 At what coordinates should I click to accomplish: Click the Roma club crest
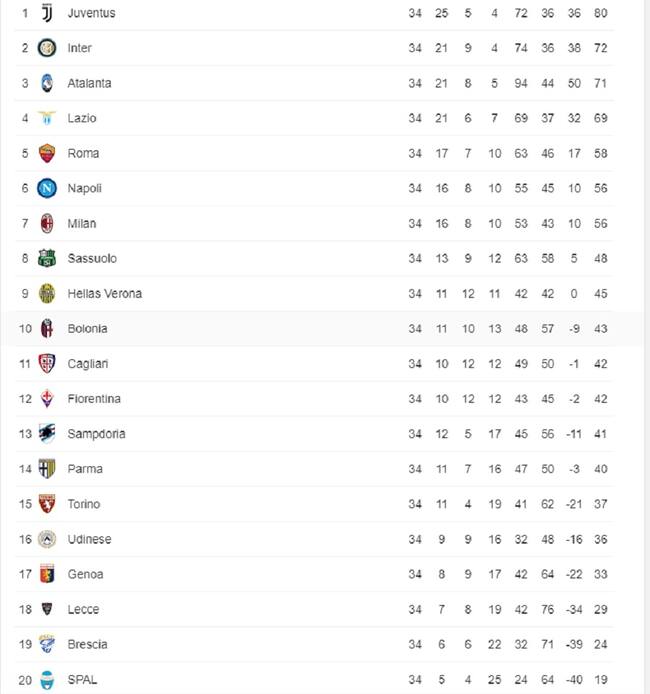point(46,153)
